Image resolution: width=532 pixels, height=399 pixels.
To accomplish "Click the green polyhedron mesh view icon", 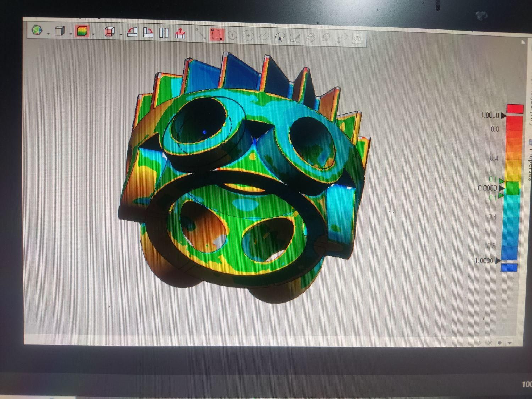I will (37, 31).
